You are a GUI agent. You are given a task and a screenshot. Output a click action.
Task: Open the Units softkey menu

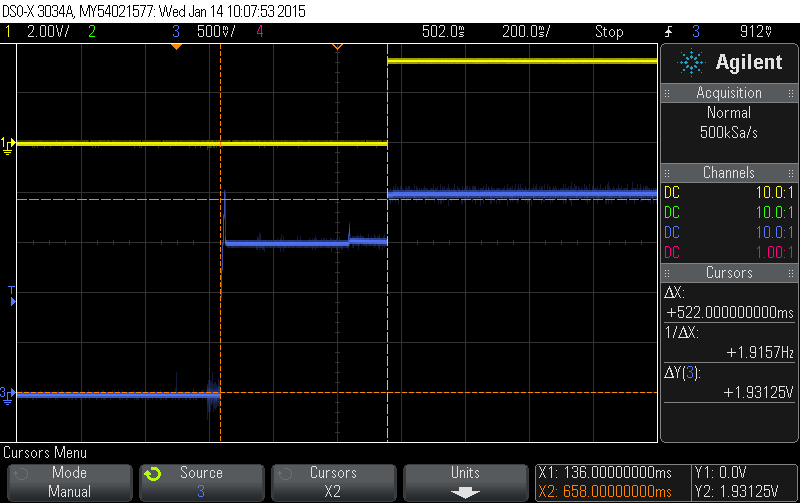466,482
